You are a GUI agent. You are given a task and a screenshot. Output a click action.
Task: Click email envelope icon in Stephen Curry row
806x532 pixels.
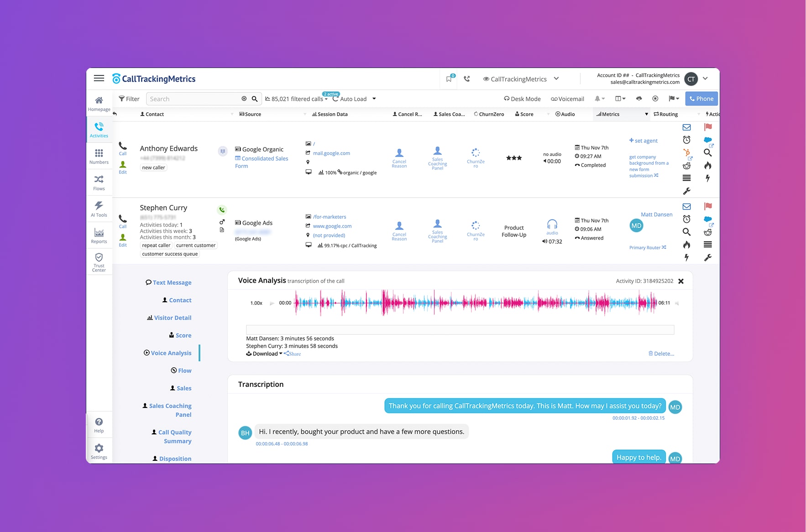coord(686,207)
